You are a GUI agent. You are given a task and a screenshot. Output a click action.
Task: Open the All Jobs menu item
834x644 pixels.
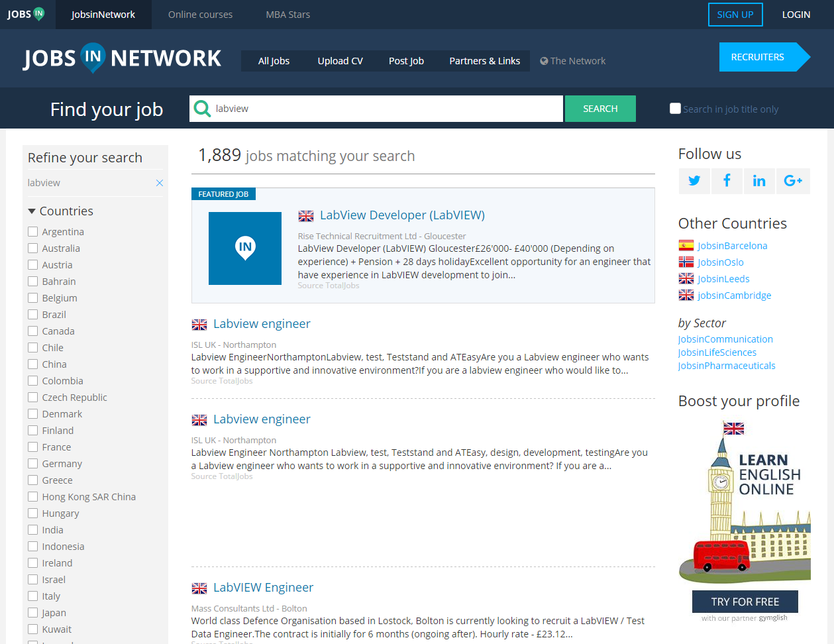[274, 61]
